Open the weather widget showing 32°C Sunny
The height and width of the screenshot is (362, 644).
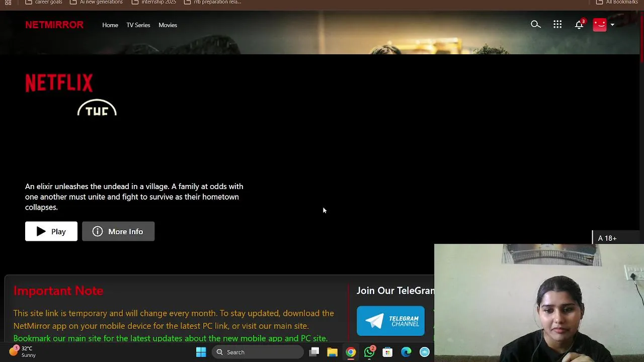point(22,351)
